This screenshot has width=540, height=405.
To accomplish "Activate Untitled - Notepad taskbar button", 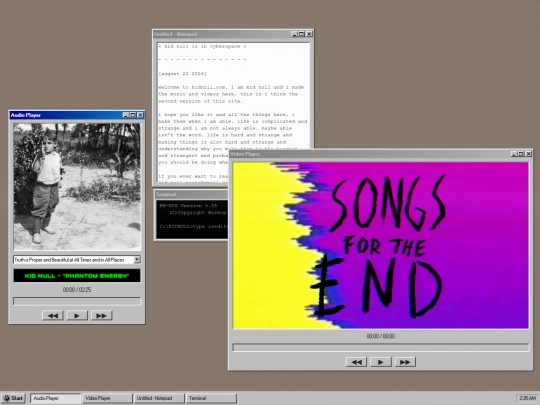I will pyautogui.click(x=159, y=398).
